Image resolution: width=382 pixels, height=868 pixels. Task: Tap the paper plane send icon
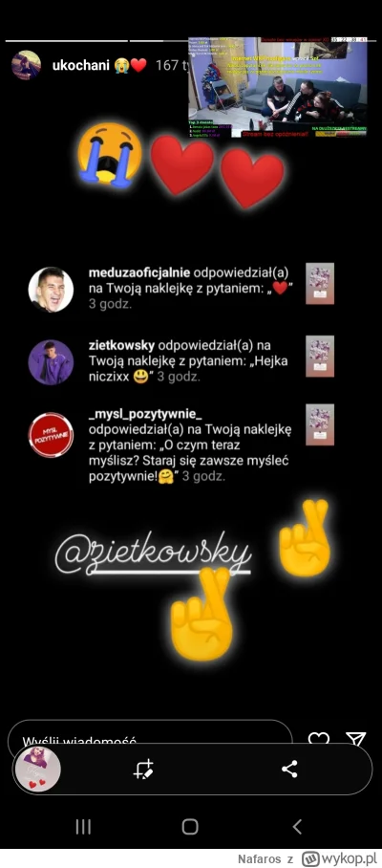point(355,739)
